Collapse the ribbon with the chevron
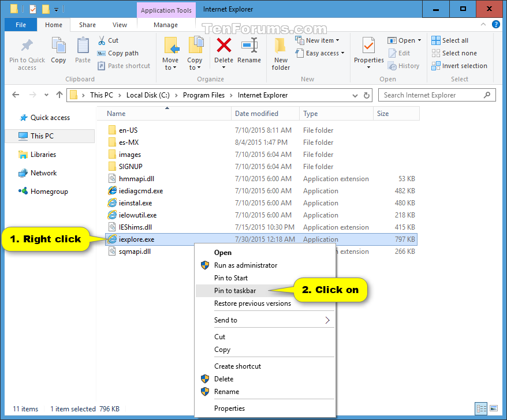 pyautogui.click(x=483, y=24)
